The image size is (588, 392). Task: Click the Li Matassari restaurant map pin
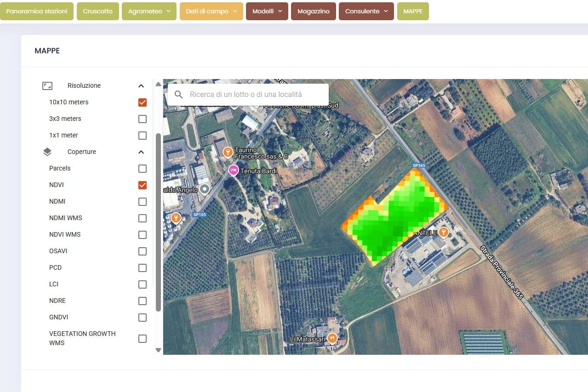(x=331, y=339)
